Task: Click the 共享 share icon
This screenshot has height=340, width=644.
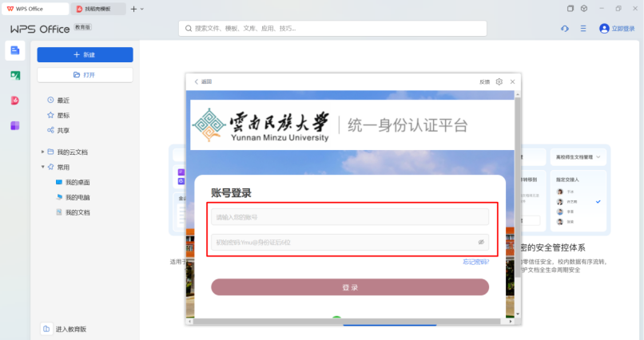Action: (x=50, y=130)
